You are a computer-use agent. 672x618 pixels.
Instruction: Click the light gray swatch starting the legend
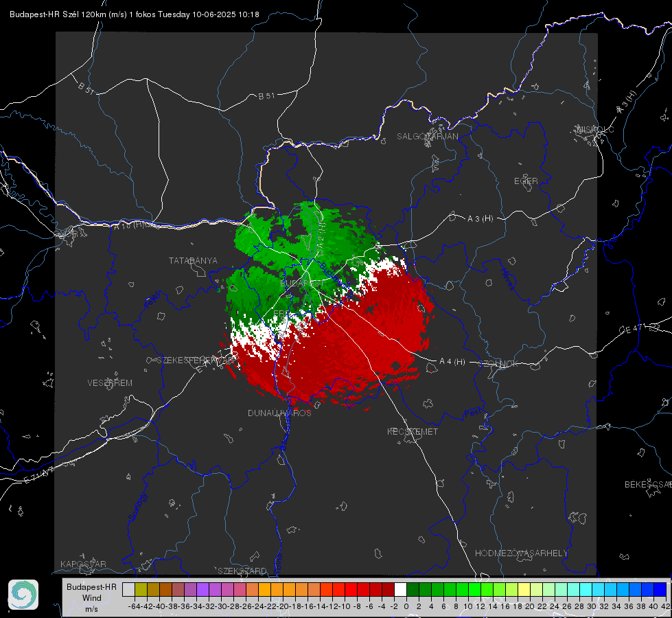128,589
